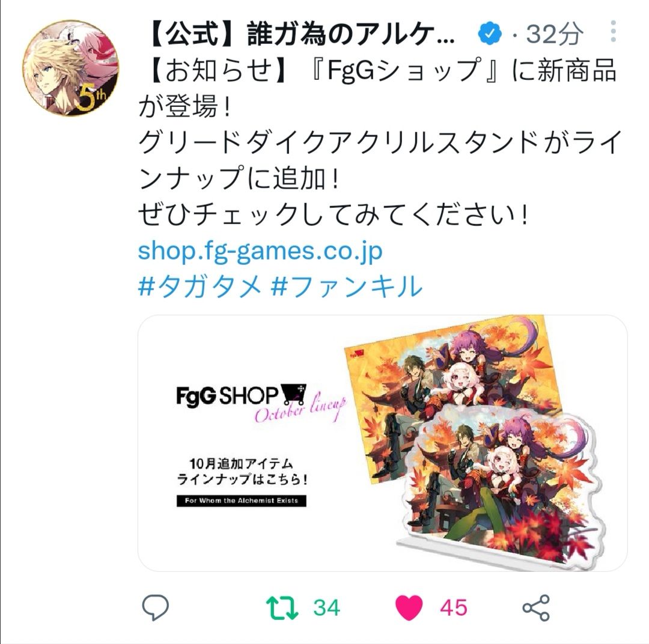View the like count 45
649x644 pixels.
point(454,607)
